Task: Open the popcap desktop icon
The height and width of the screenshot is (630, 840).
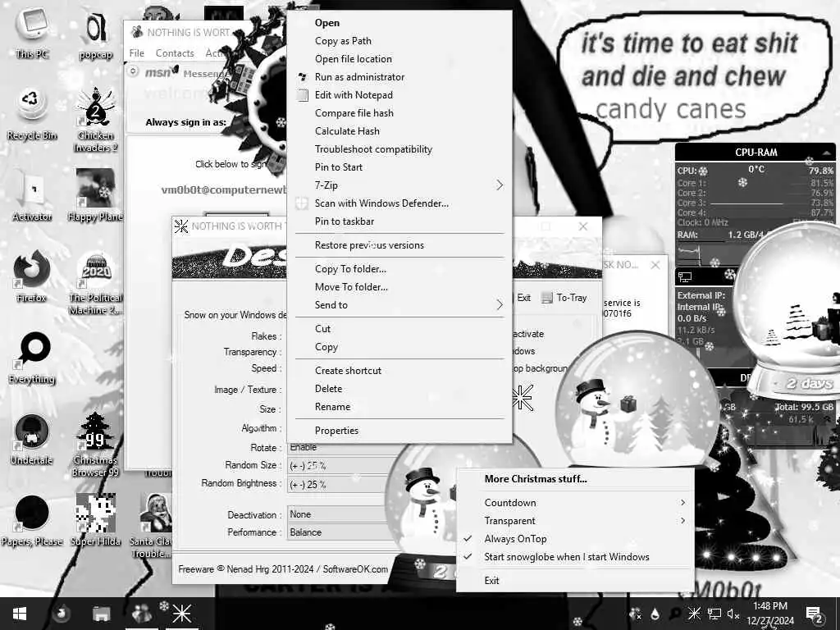Action: click(x=96, y=34)
